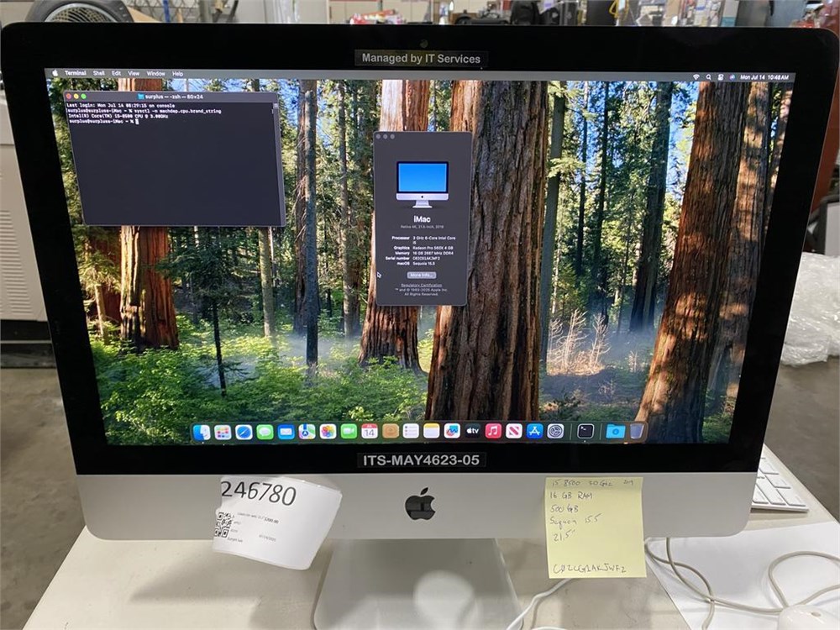This screenshot has height=630, width=840.
Task: Launch Freeform from the dock
Action: [x=452, y=432]
